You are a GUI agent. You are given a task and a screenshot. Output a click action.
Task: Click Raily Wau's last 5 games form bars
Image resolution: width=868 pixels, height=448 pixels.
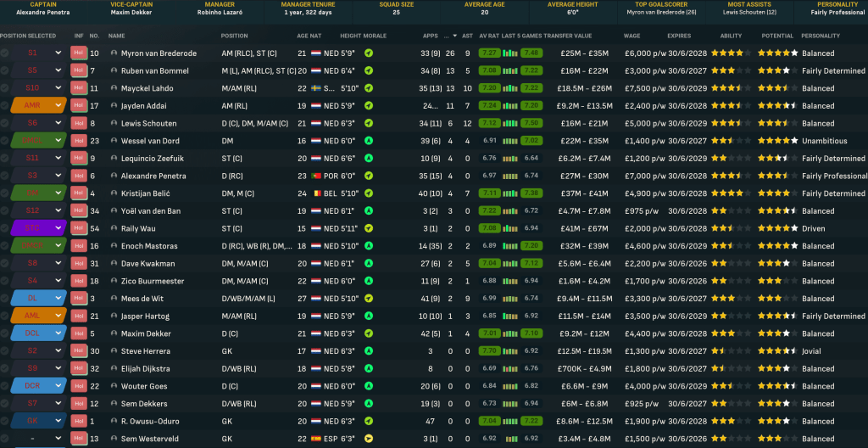tap(510, 228)
